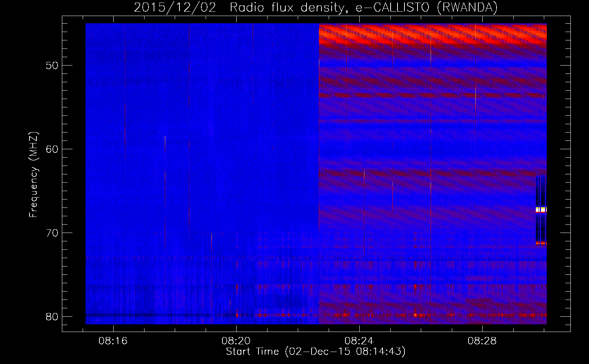The height and width of the screenshot is (364, 589).
Task: Click the 08:28 time tick label
Action: coord(482,341)
